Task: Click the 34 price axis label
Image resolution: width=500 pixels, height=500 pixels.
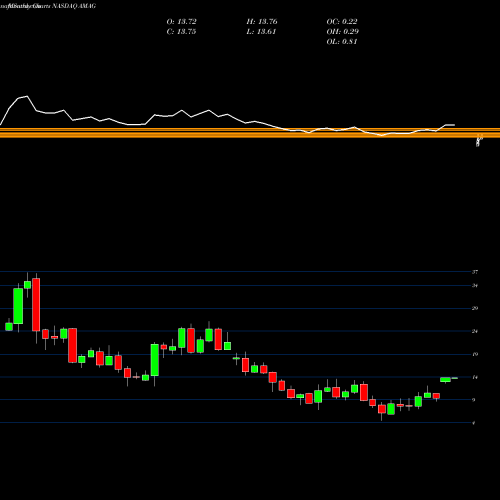Action: click(x=475, y=286)
